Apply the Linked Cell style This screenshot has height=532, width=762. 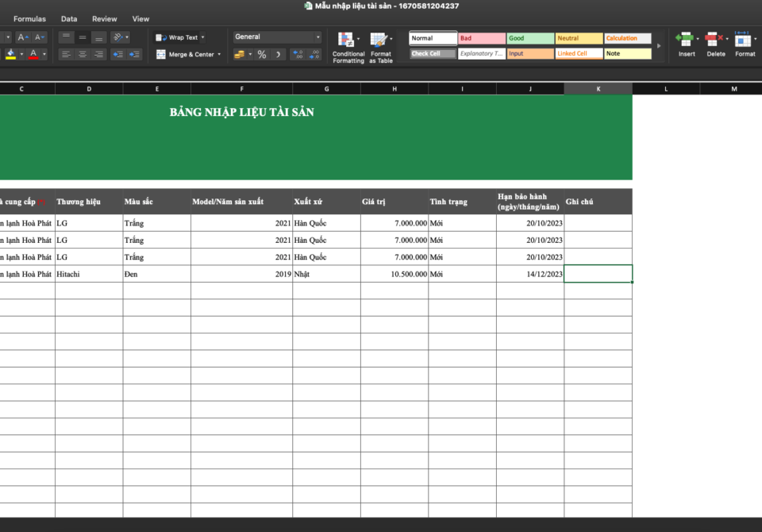pos(579,54)
